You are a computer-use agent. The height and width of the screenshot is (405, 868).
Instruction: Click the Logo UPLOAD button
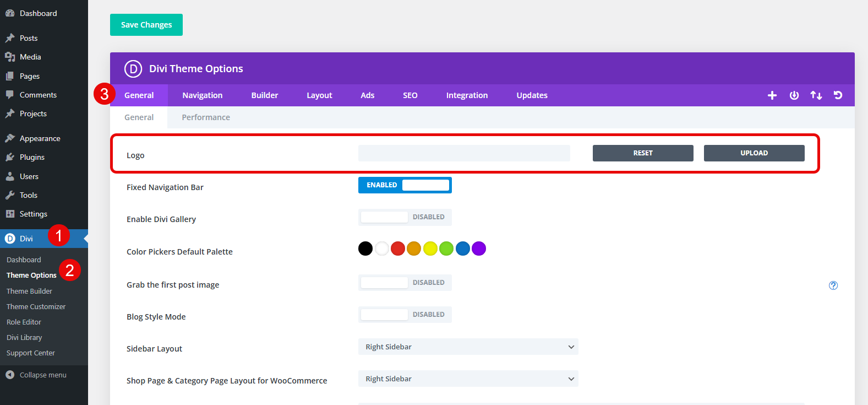click(x=754, y=153)
